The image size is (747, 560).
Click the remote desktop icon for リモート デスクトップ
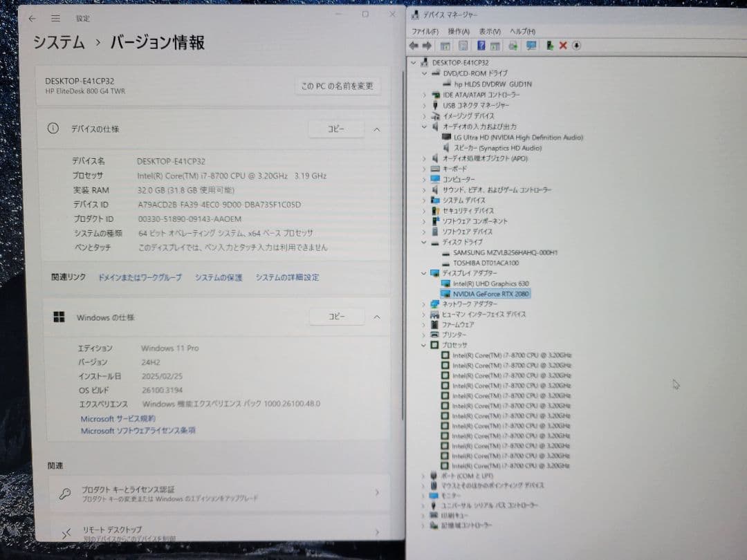[66, 533]
